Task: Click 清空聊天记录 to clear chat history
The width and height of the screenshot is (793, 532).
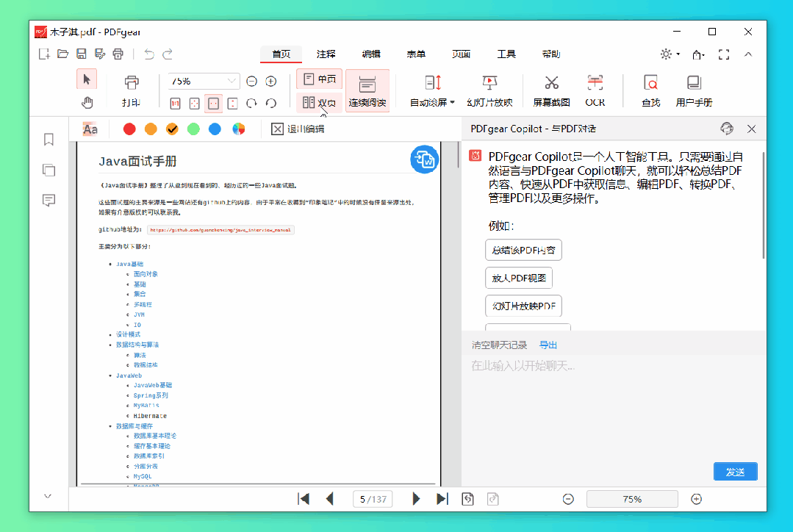Action: (x=499, y=345)
